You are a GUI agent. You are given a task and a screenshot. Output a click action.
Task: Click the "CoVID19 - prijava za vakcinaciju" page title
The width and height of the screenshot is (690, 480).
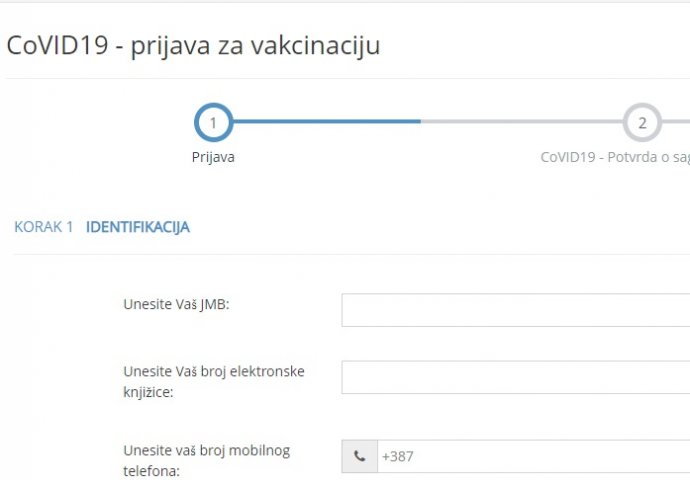pos(193,46)
